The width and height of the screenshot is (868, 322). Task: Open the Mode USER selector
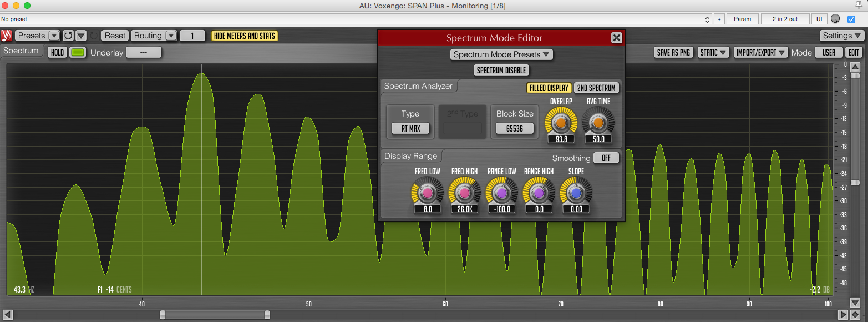pyautogui.click(x=829, y=53)
